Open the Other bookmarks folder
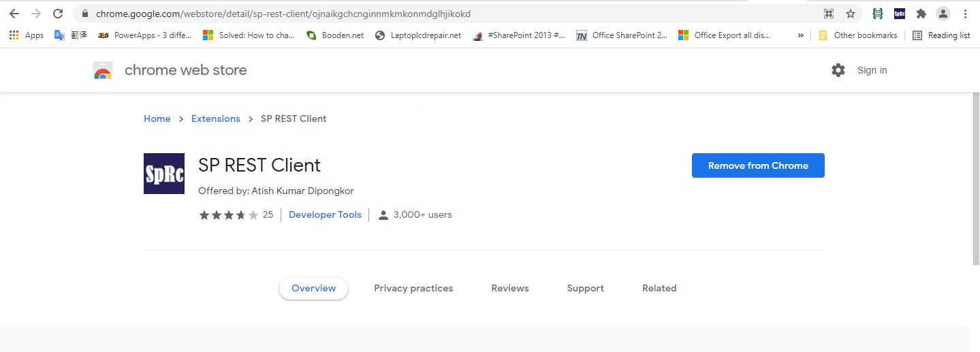 (858, 35)
